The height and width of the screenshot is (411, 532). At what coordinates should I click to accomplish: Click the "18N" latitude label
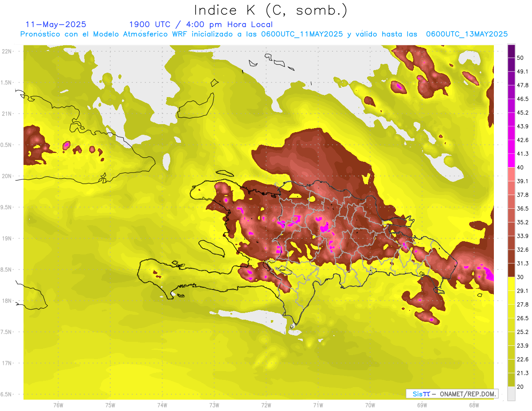[8, 301]
